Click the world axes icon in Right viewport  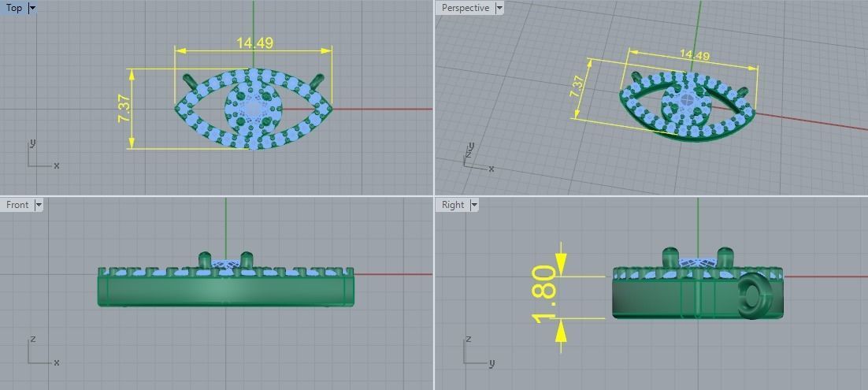tap(478, 350)
